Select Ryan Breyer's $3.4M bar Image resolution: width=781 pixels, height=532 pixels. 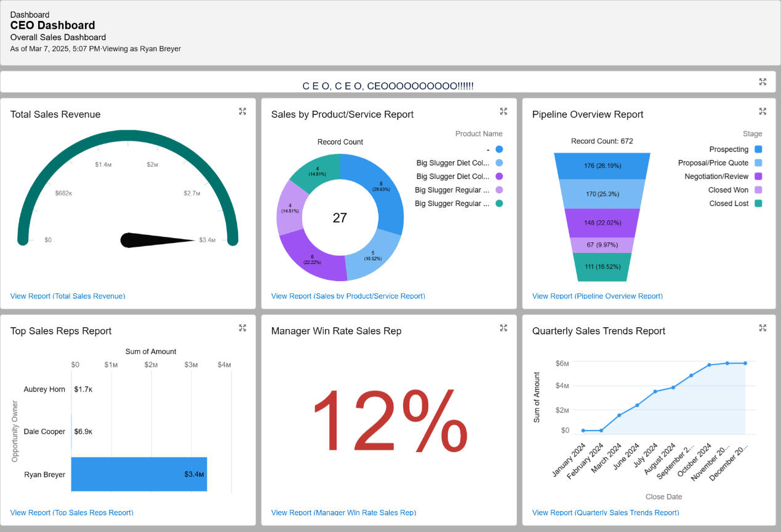point(139,474)
